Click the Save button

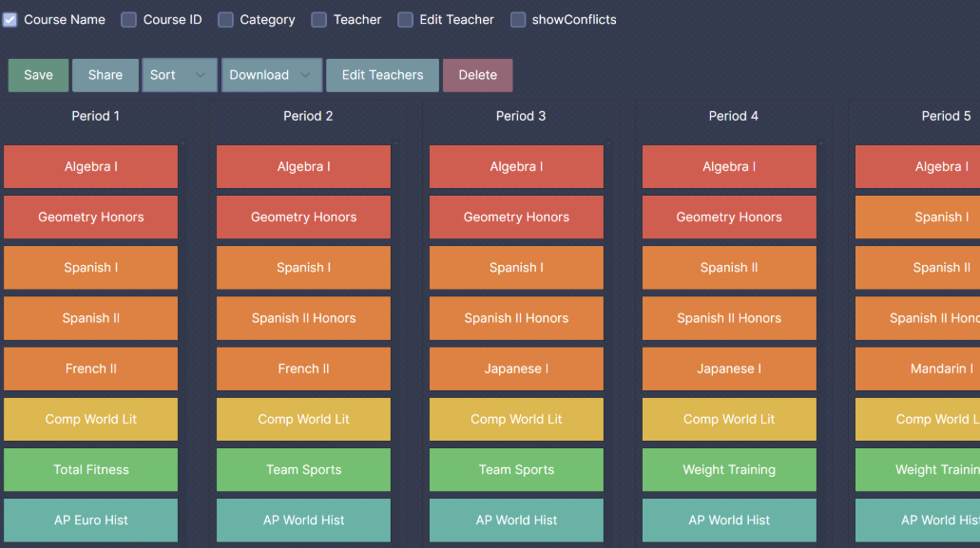(38, 75)
